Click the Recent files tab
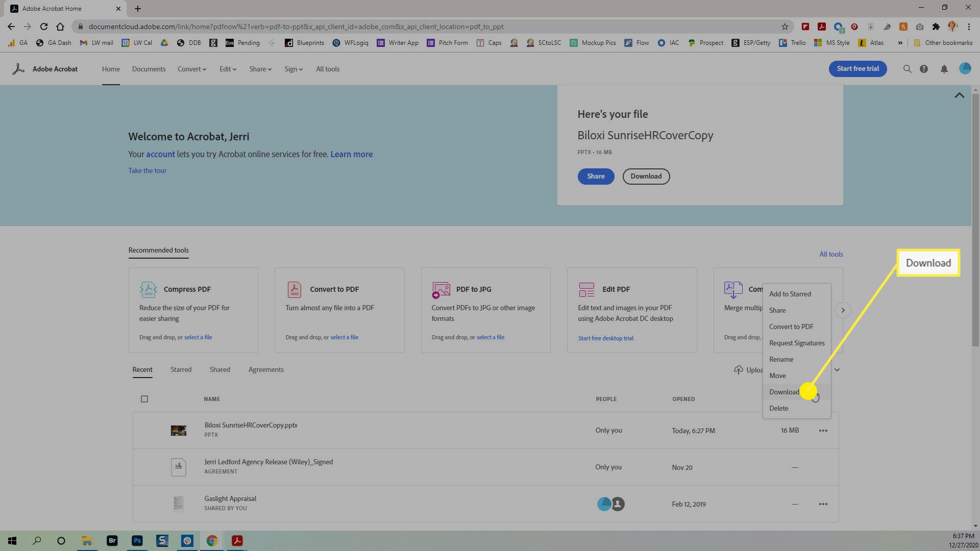The width and height of the screenshot is (980, 551). [142, 369]
